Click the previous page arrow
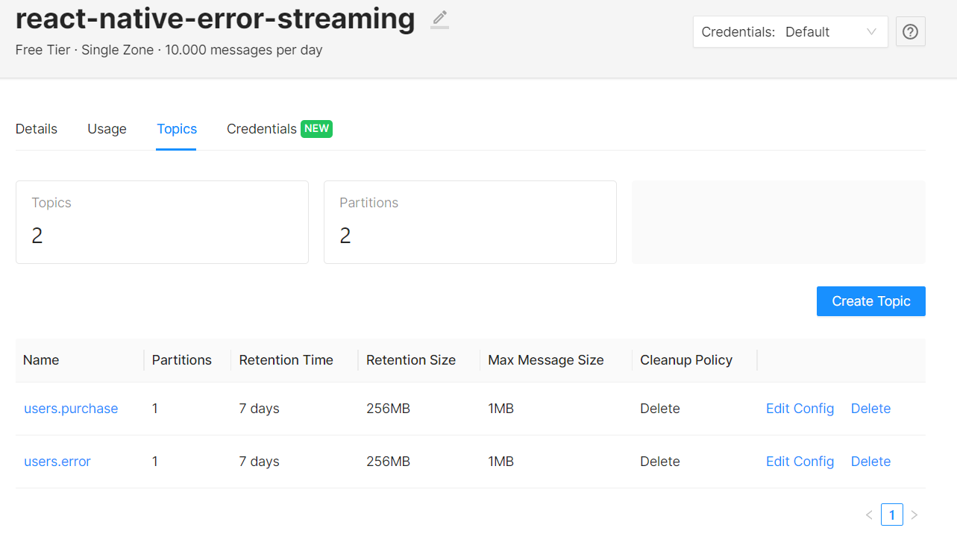The image size is (957, 560). tap(868, 515)
